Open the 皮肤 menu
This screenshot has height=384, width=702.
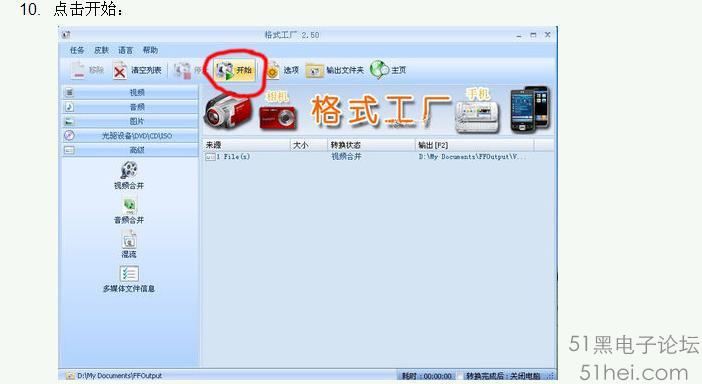coord(102,50)
